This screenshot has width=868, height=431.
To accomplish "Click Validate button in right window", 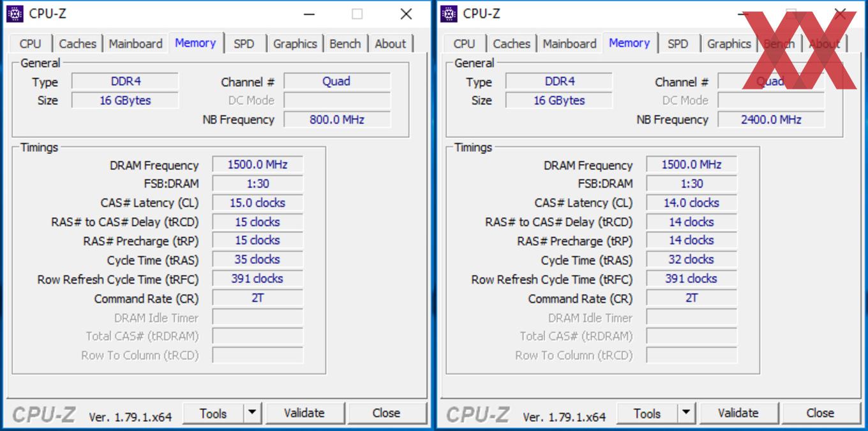I will (x=738, y=413).
